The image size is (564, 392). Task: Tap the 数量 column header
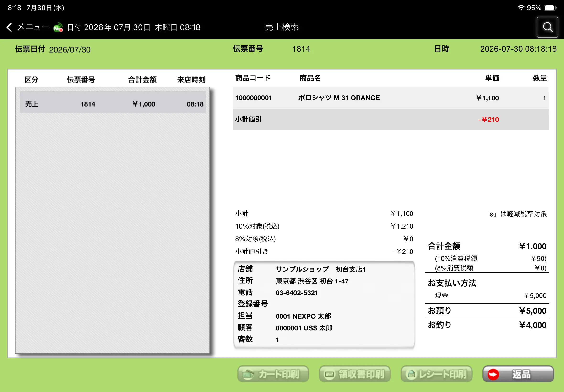[540, 78]
